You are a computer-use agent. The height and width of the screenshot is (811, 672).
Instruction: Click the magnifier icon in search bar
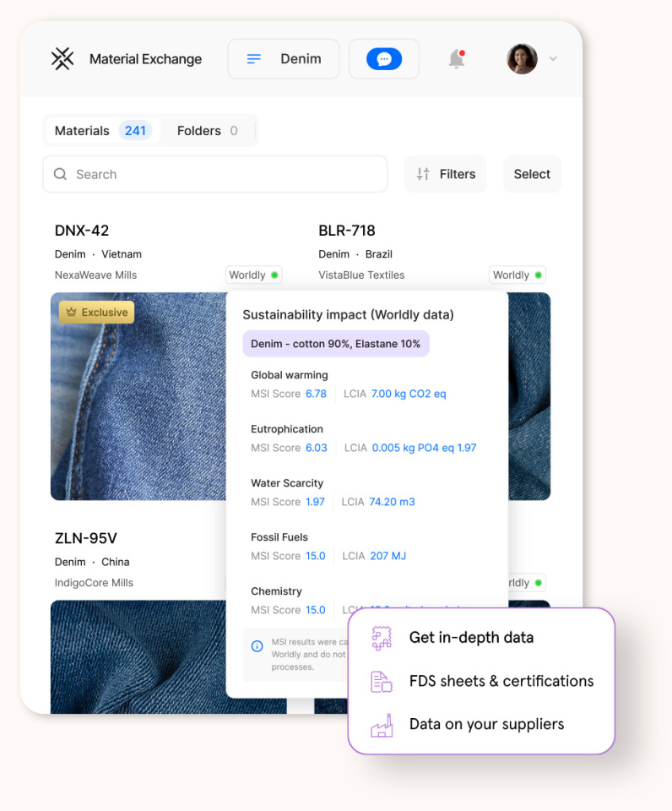pos(61,174)
